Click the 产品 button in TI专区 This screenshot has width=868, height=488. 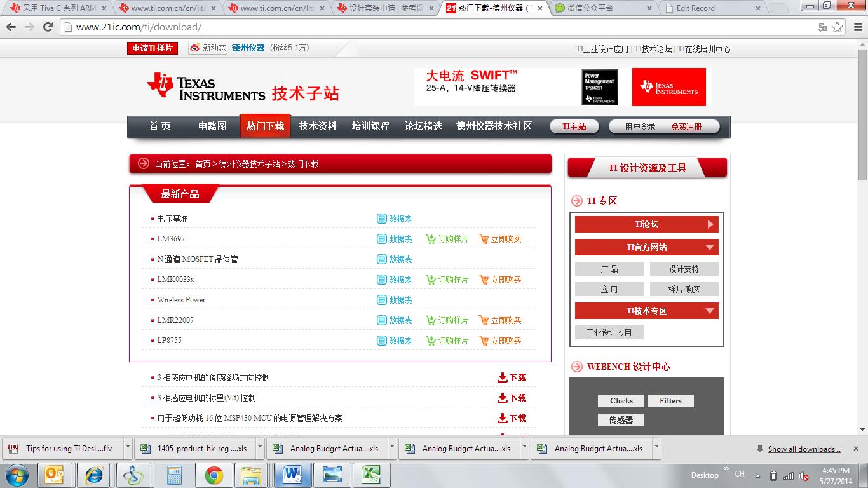coord(609,269)
